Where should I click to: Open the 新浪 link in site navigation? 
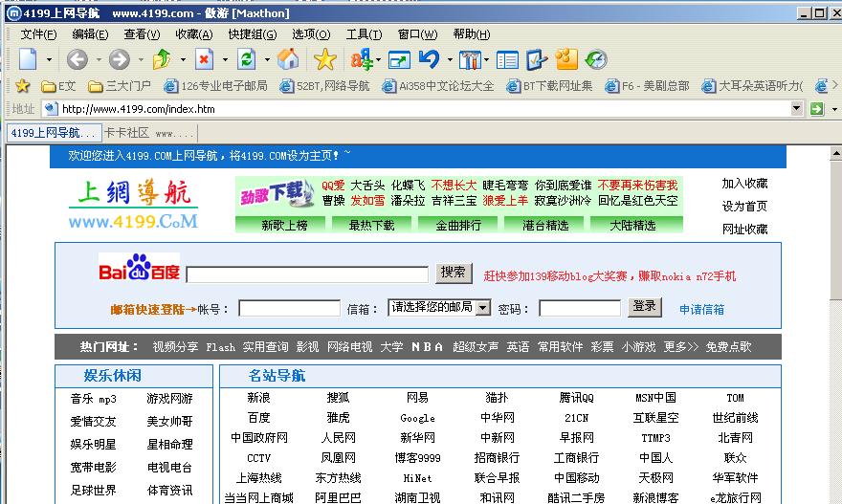click(258, 398)
